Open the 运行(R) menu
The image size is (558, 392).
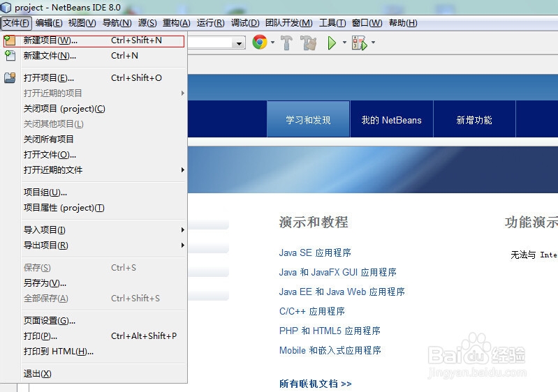pos(211,23)
